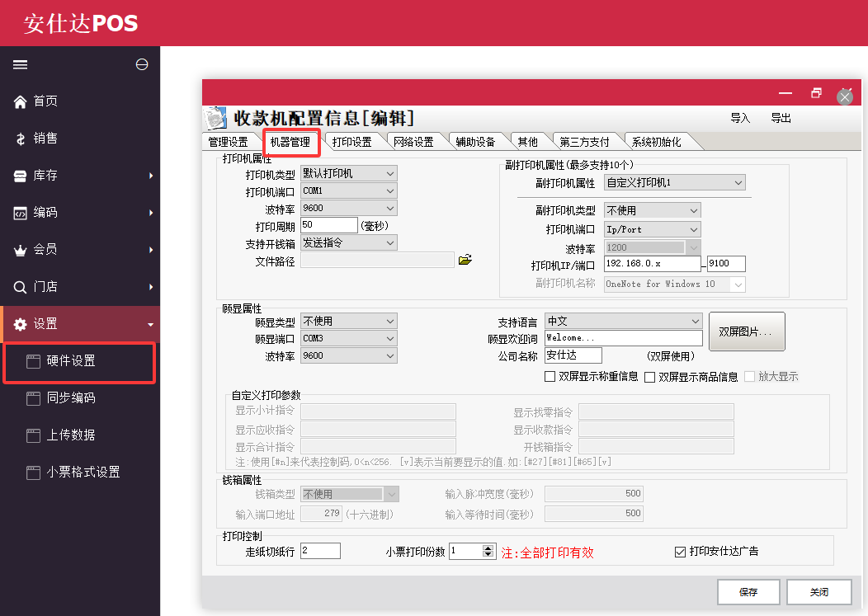Click the port 9100 field
Viewport: 868px width, 616px height.
(x=726, y=263)
